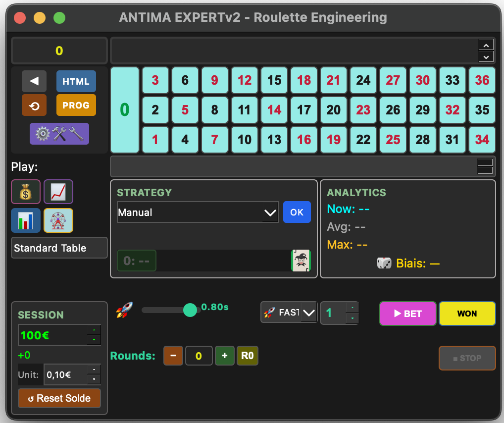Select red number 34 on the table
The image size is (504, 423).
(482, 140)
